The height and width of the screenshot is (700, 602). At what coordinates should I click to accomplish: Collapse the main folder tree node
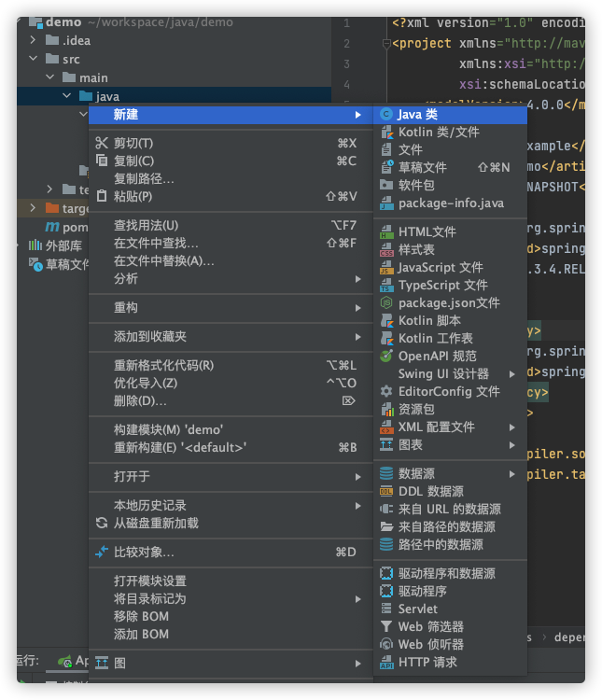click(x=50, y=77)
